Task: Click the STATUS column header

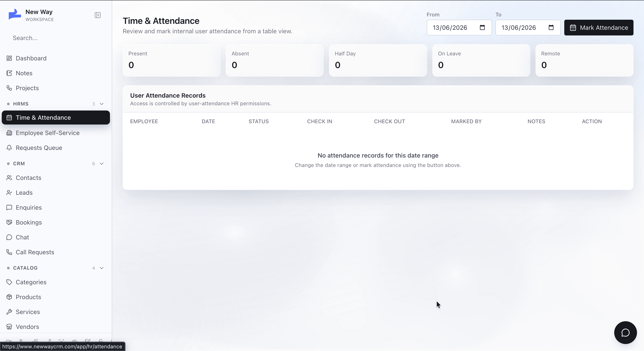Action: click(x=258, y=121)
